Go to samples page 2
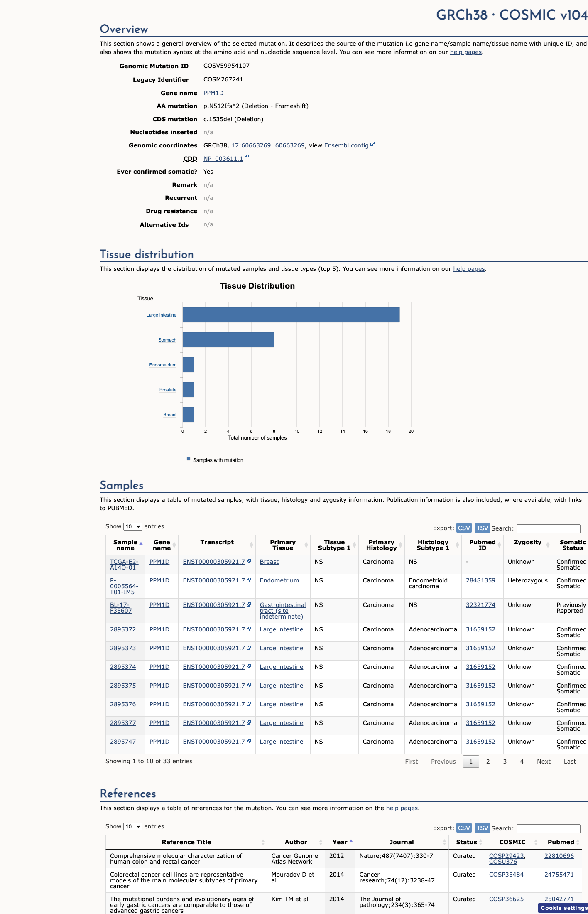 coord(488,762)
